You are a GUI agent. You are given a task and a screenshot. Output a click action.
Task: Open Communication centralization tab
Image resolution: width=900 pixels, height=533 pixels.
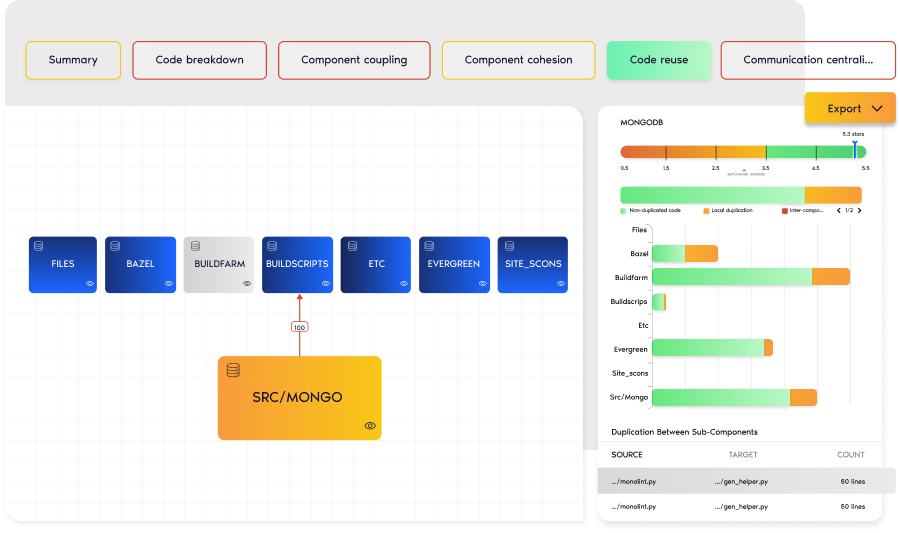pyautogui.click(x=808, y=60)
